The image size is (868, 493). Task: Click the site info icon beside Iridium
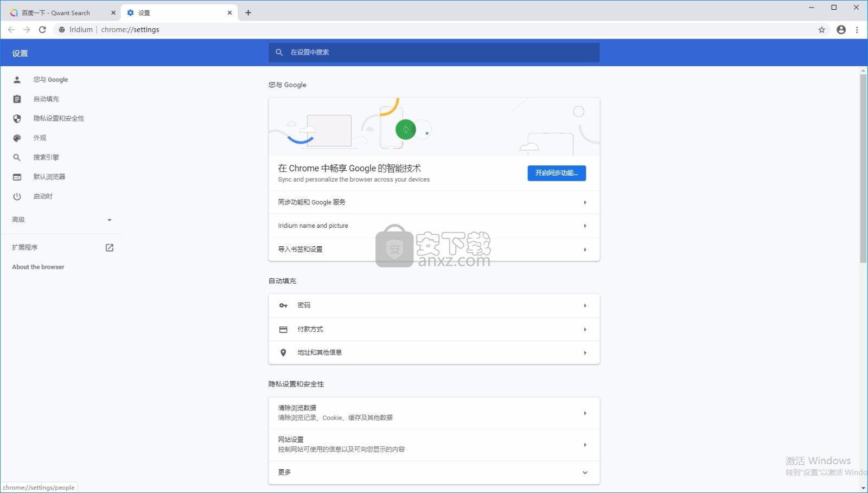[62, 30]
